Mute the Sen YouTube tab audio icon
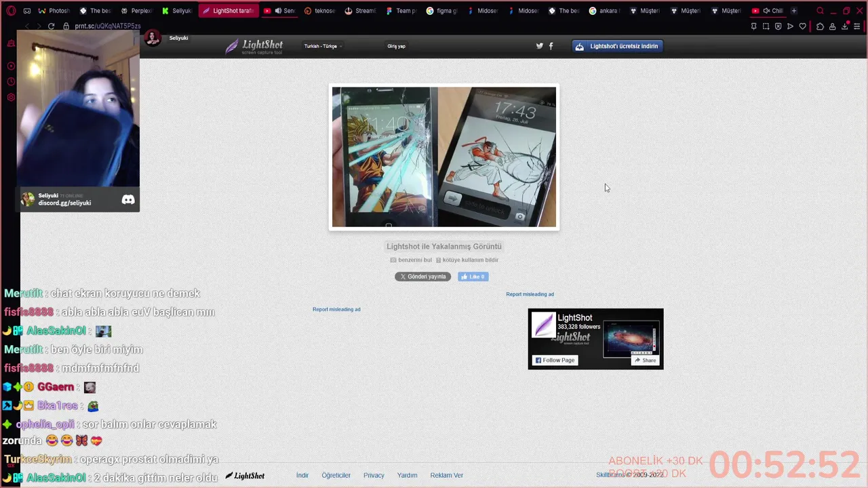This screenshot has height=488, width=868. 277,11
